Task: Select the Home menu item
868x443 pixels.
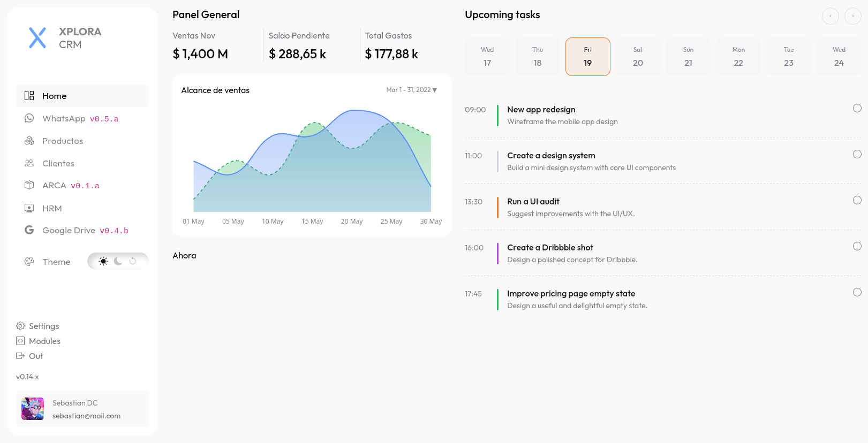Action: [82, 96]
